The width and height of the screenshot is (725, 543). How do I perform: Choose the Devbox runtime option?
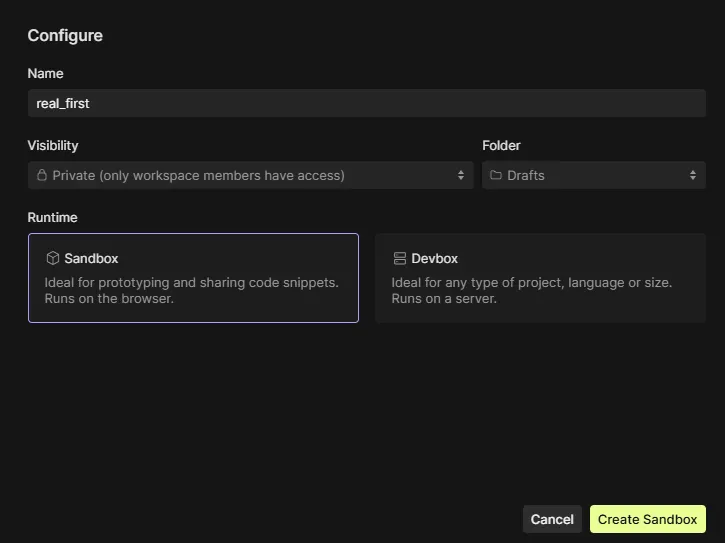point(540,278)
